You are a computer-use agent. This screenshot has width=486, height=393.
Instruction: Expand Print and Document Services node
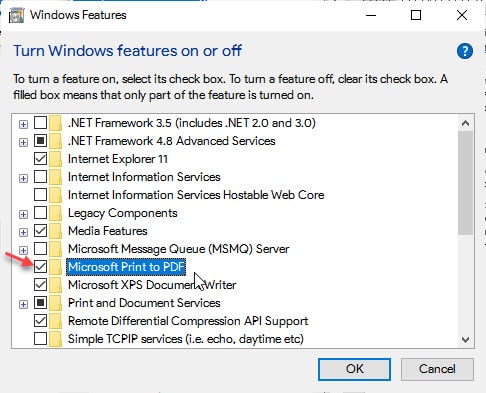[x=23, y=305]
